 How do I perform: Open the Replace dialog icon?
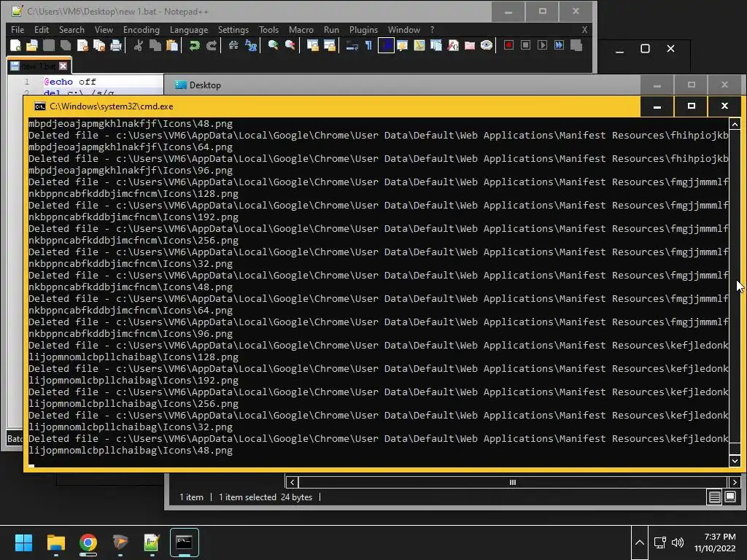pos(251,46)
